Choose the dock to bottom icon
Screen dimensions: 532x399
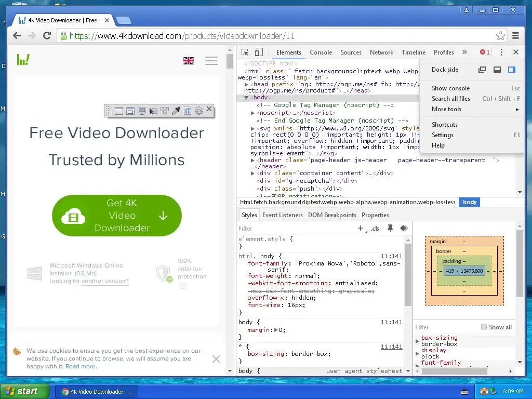pos(497,70)
